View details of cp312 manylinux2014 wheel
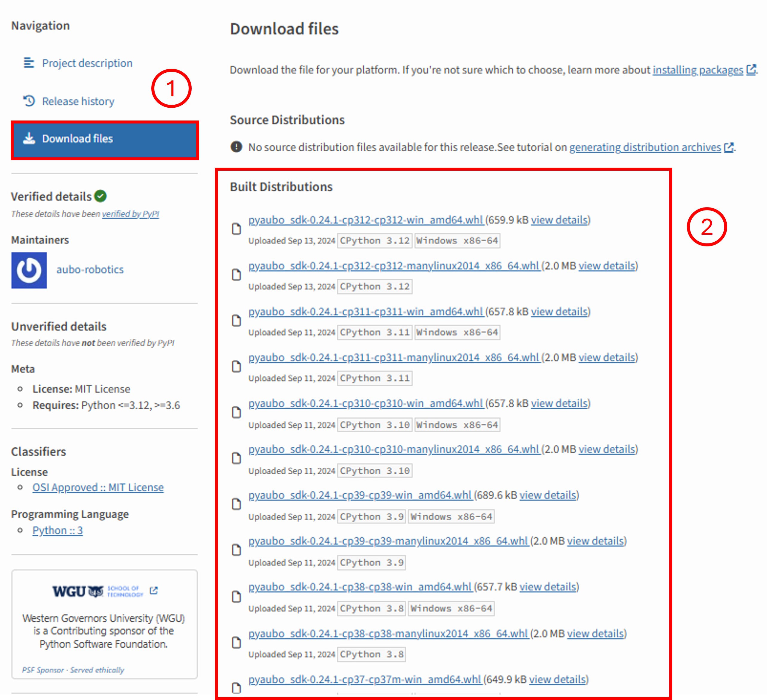Viewport: 767px width, 700px height. pyautogui.click(x=607, y=266)
